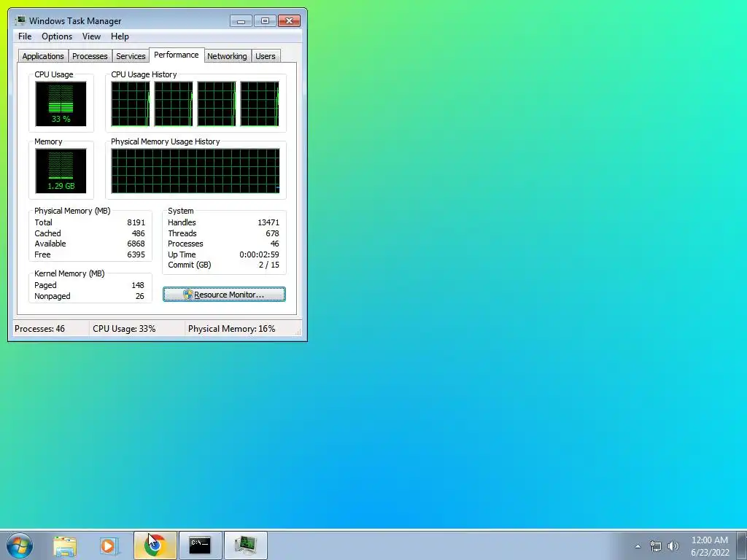Select the Free value 6395

tap(136, 254)
